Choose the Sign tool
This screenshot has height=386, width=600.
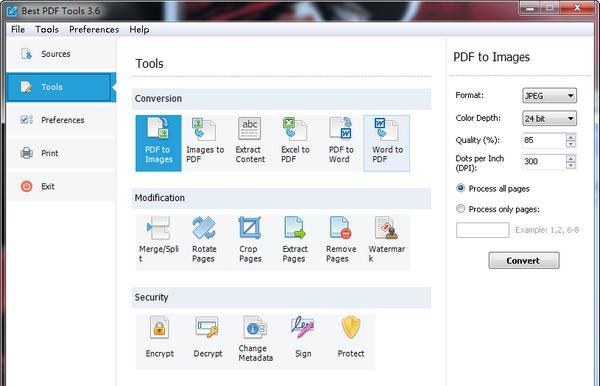click(x=303, y=341)
